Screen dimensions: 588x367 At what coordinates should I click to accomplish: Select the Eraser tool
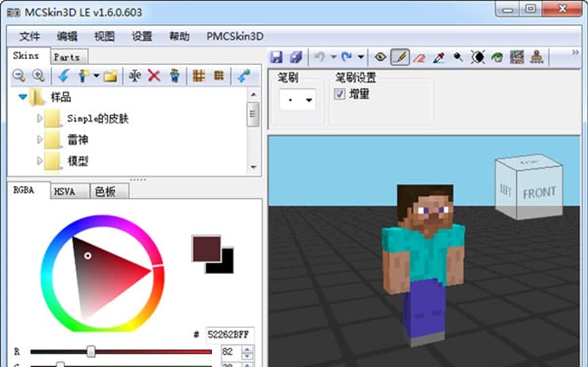pyautogui.click(x=419, y=58)
